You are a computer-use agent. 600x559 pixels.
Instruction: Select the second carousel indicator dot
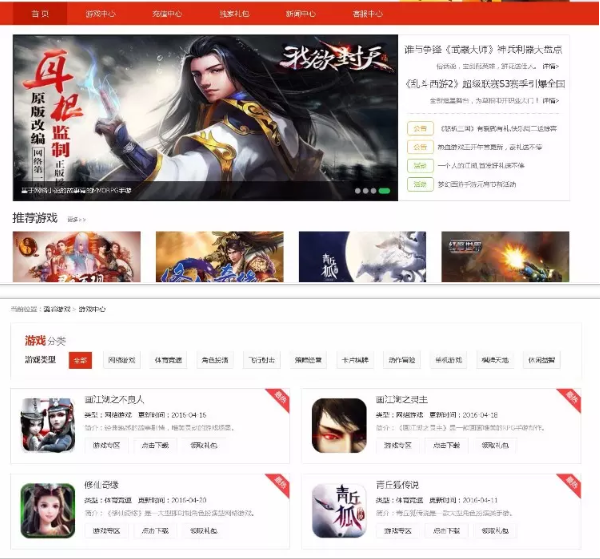coord(365,191)
